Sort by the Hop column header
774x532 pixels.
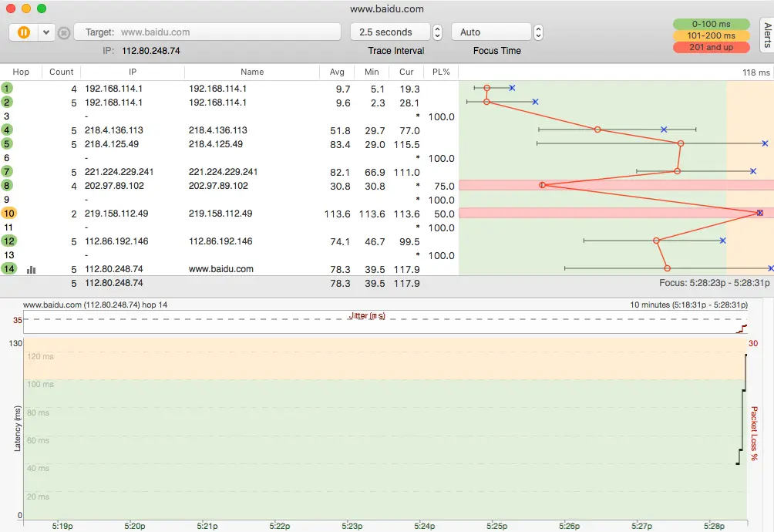[21, 72]
